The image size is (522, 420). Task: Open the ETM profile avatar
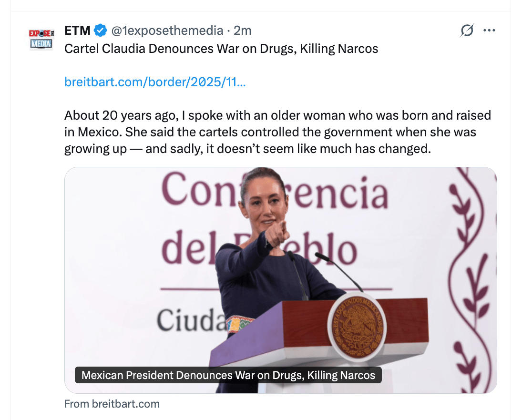pos(41,39)
